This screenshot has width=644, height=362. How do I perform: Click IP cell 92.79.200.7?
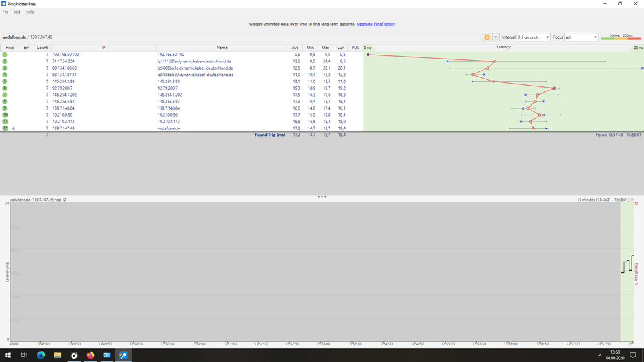tap(62, 88)
